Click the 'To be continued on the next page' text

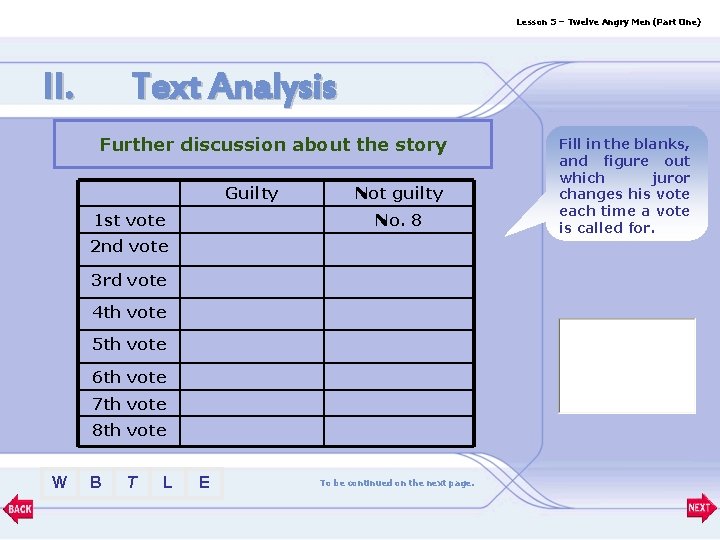[x=397, y=483]
